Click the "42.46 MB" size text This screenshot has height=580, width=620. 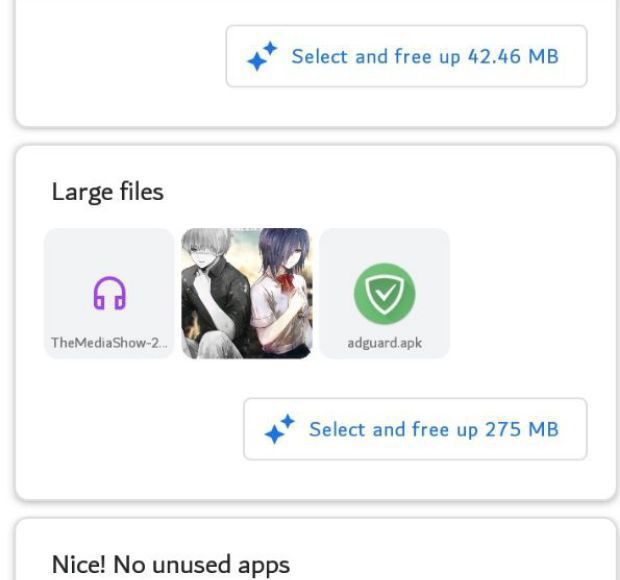[x=513, y=56]
